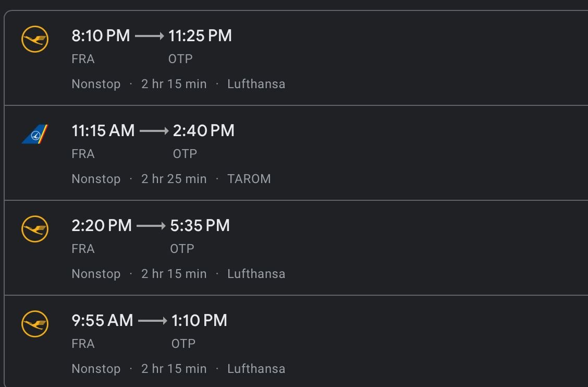Click arrow between 2:20 PM and 5:35 PM

tap(151, 226)
